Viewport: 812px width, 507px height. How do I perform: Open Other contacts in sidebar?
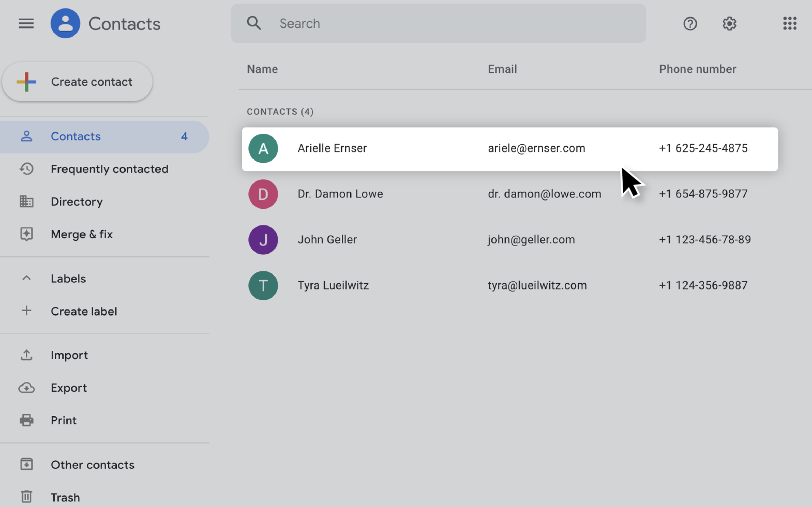(x=92, y=465)
